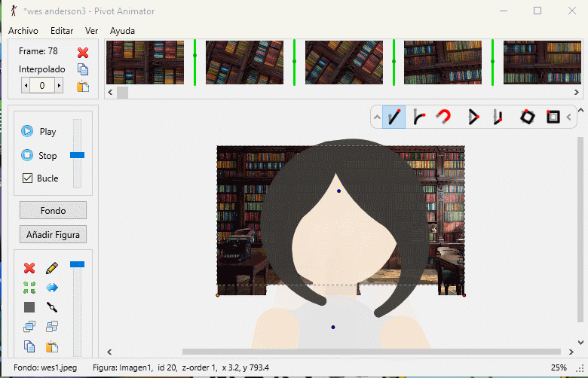The image size is (588, 378).
Task: Flip figure with blue arrows icon
Action: (x=52, y=288)
